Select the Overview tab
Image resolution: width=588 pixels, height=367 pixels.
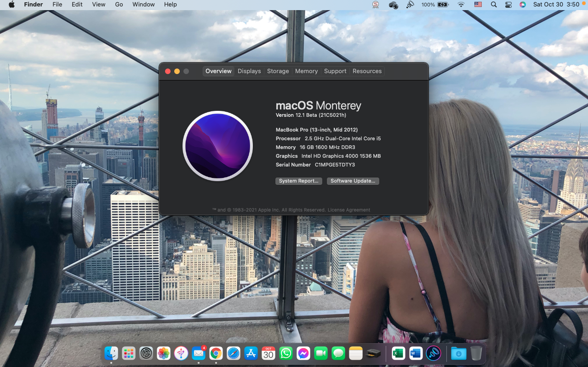tap(218, 71)
